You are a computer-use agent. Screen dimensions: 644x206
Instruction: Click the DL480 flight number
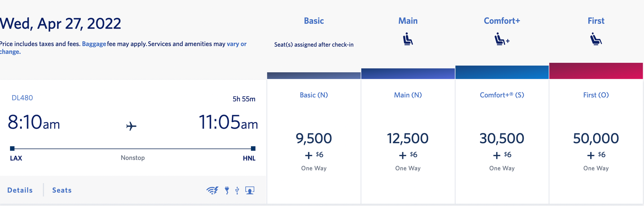coord(22,98)
